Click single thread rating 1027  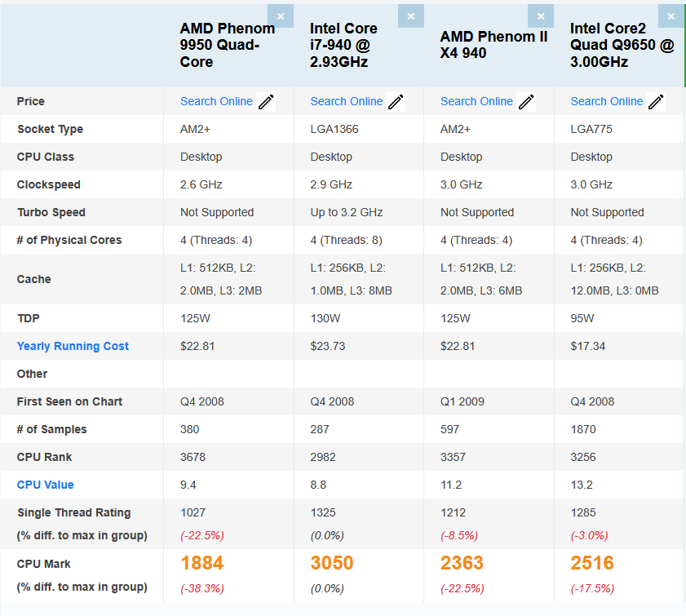(193, 512)
